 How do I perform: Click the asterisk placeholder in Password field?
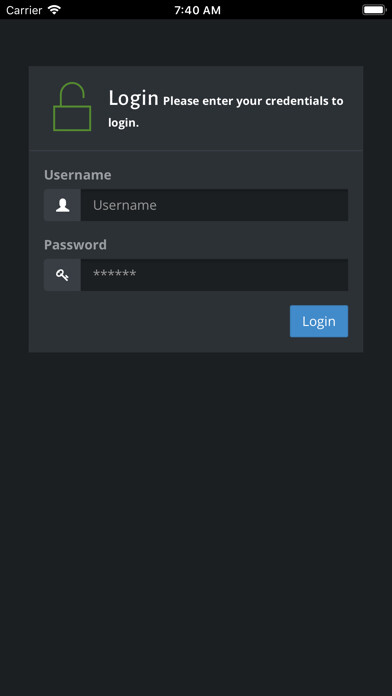coord(115,274)
